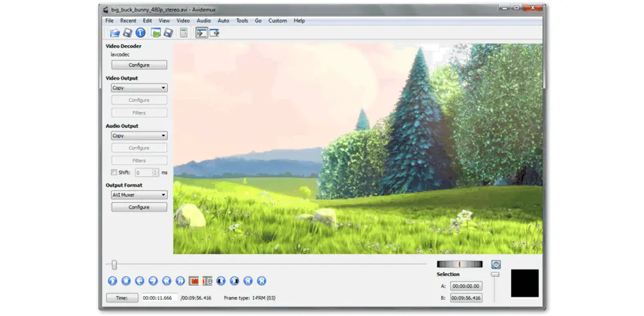
Task: Click the black audio meter square
Action: pos(525,283)
